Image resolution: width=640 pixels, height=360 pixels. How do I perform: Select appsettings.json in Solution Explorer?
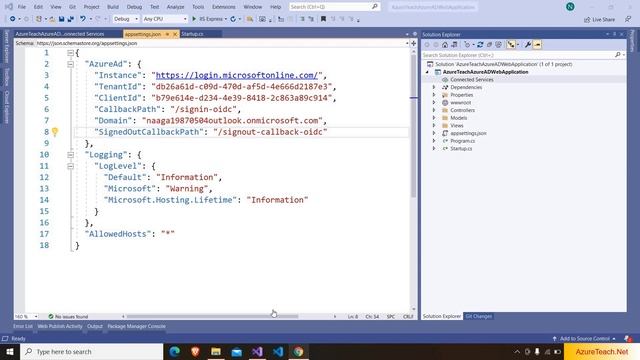(x=468, y=133)
